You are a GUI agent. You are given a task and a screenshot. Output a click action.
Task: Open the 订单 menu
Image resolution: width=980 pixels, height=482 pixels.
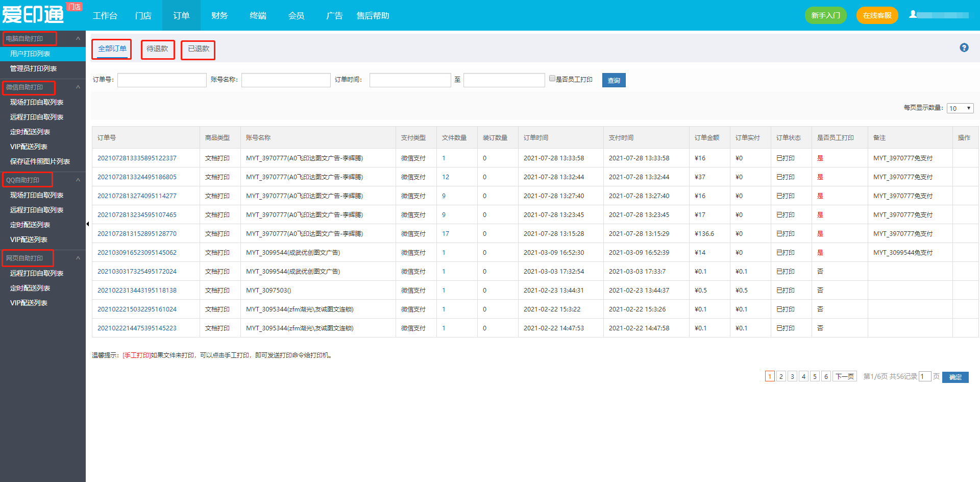(181, 15)
